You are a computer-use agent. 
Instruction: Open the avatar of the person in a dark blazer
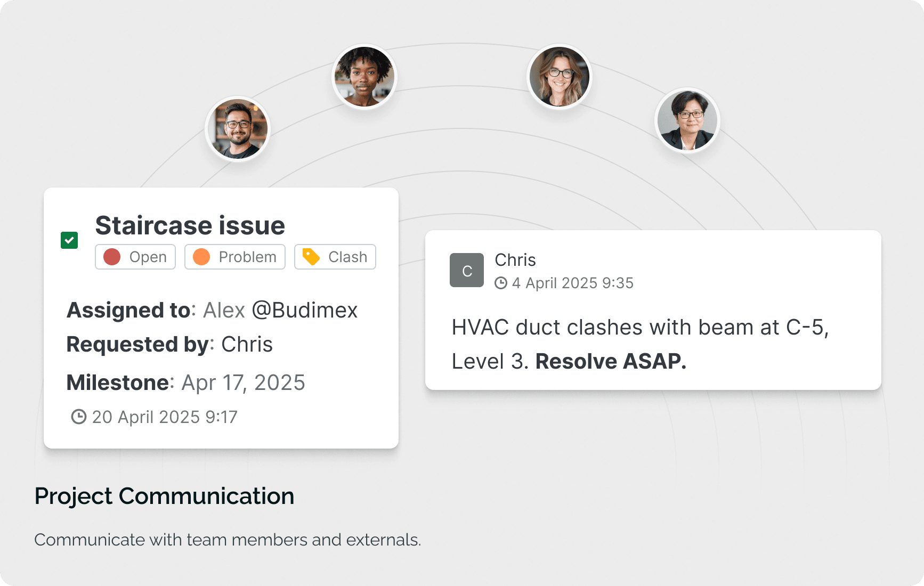tap(687, 120)
